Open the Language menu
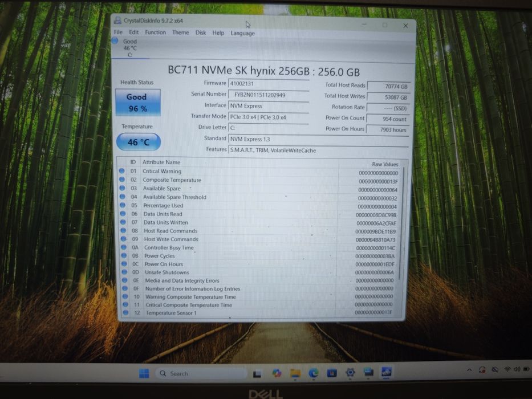The image size is (532, 399). [242, 33]
